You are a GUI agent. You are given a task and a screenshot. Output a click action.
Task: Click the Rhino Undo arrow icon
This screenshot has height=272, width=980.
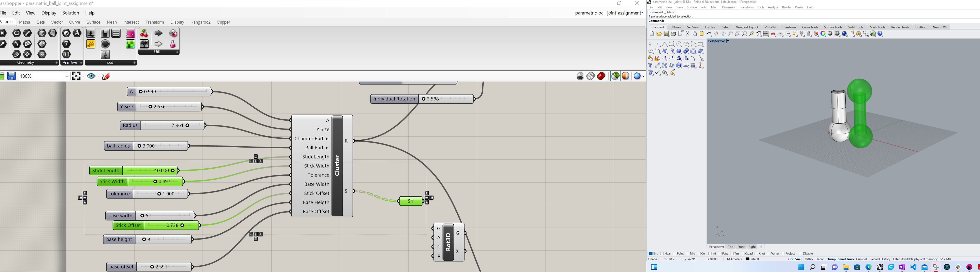[x=709, y=34]
